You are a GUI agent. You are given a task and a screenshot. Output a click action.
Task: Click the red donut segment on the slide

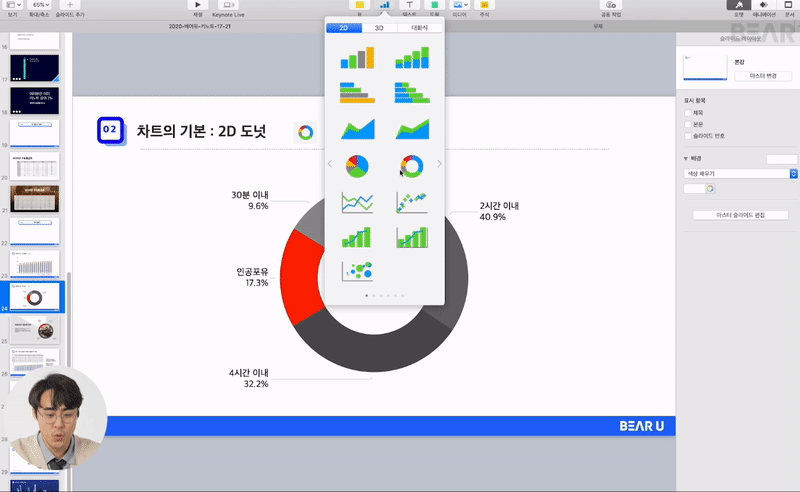tap(301, 278)
